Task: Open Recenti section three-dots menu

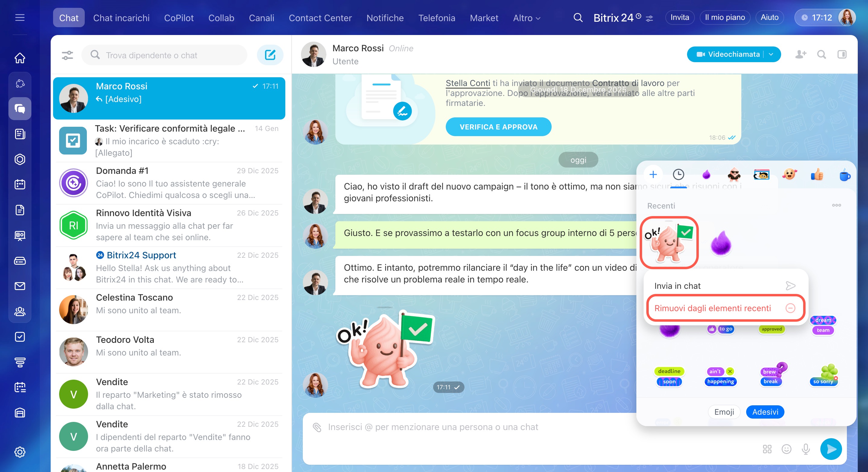Action: (836, 205)
